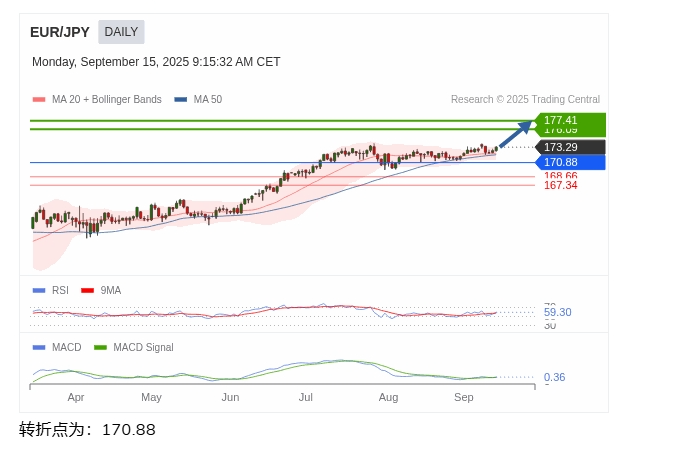Click the RSI legend marker
This screenshot has height=459, width=679.
[39, 291]
